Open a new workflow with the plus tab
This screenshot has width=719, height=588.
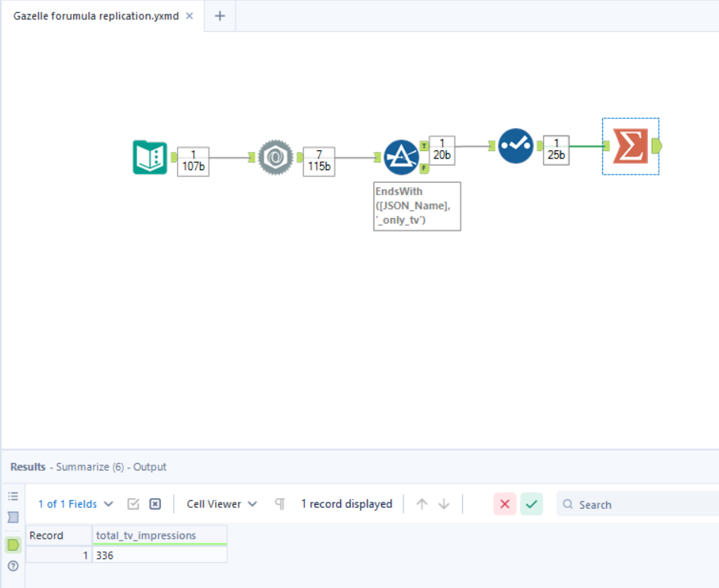(220, 15)
